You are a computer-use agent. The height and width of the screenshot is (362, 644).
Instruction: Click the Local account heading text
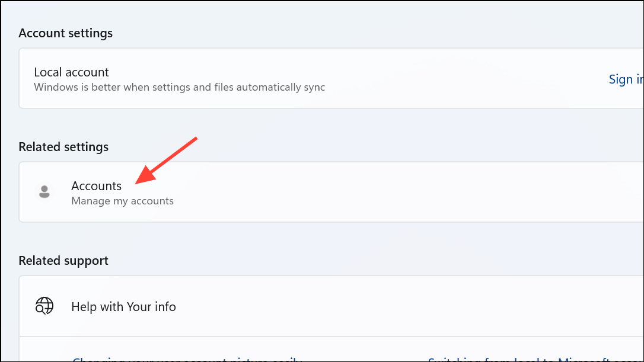click(x=71, y=72)
